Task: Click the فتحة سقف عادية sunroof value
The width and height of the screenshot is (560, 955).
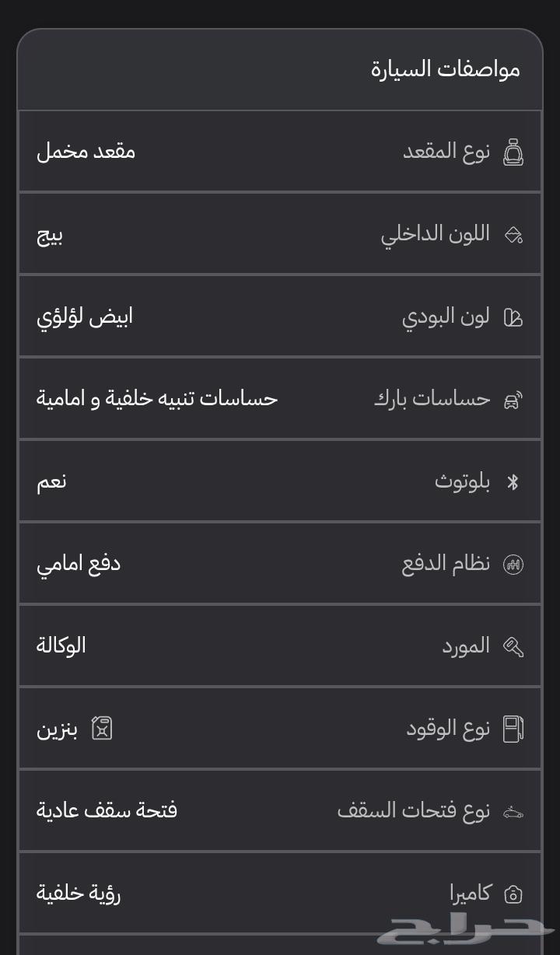Action: click(107, 810)
